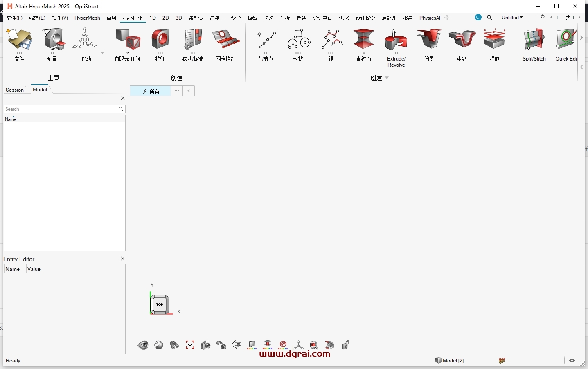Click the binoculars find icon in view toolbar

[x=174, y=345]
